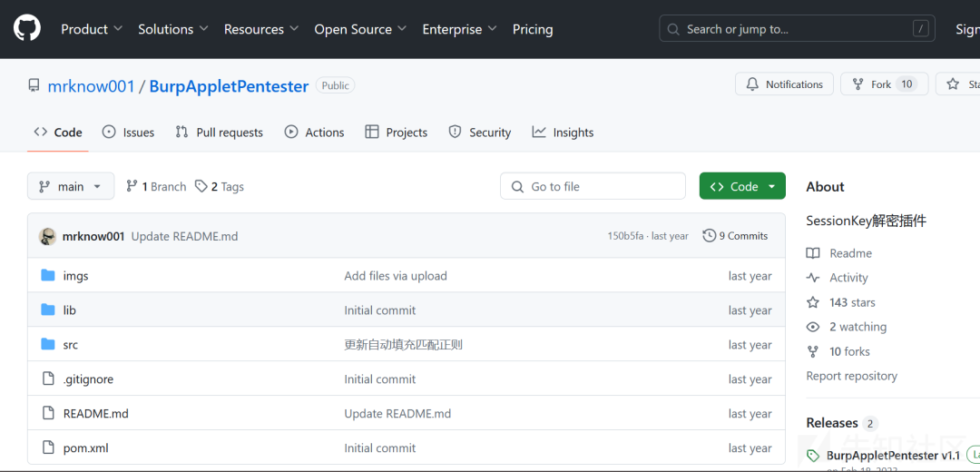View the 2 watching list
The width and height of the screenshot is (980, 472).
858,327
